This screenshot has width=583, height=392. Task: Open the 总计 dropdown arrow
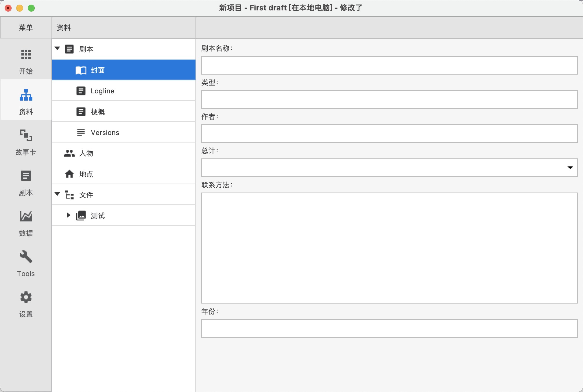click(x=570, y=168)
